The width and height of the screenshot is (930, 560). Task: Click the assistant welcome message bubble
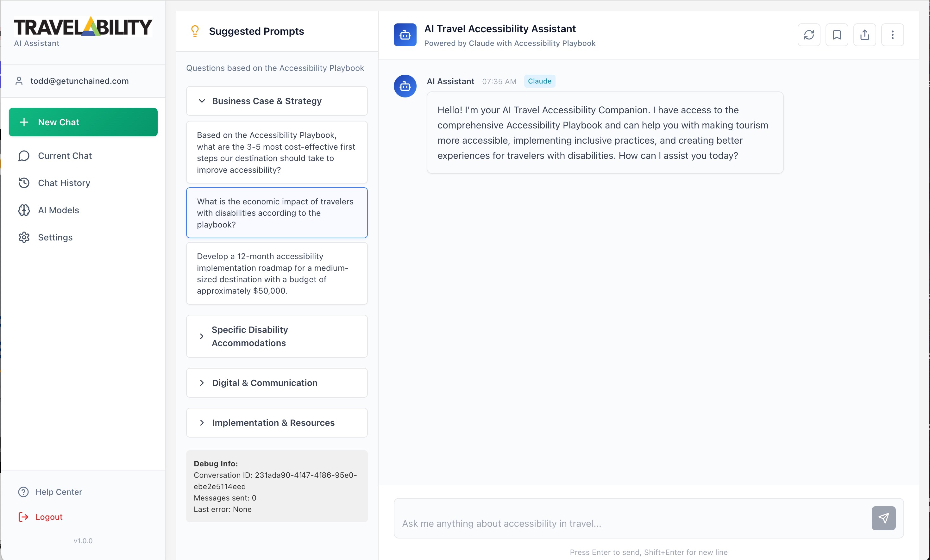point(605,133)
